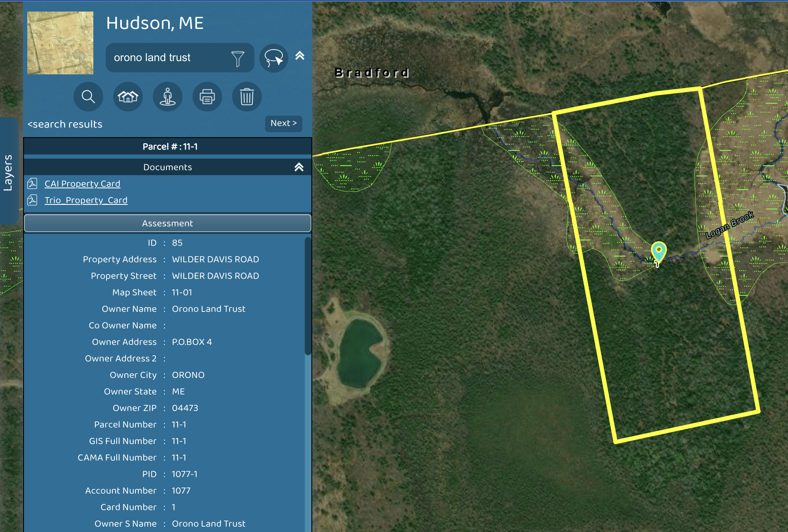
Task: Click the PDF icon beside CAI Property Card
Action: [x=32, y=183]
